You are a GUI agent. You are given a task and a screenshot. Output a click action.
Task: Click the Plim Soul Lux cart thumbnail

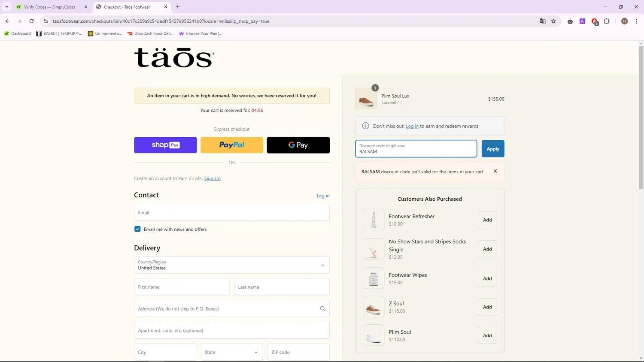366,99
